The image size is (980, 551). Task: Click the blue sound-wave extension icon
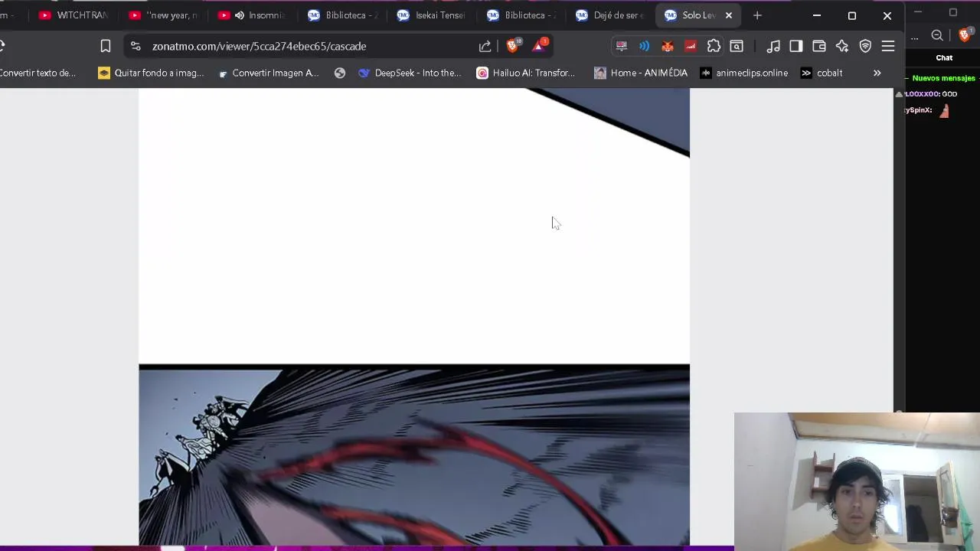coord(645,46)
